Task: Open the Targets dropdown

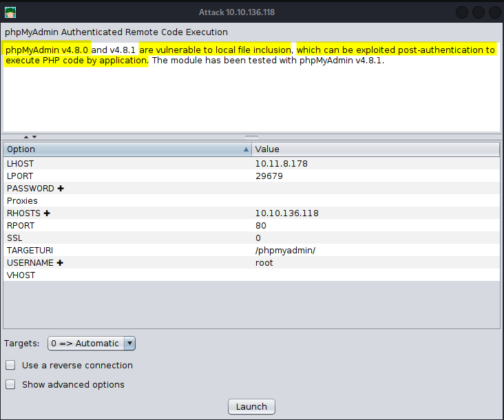Action: [x=92, y=344]
